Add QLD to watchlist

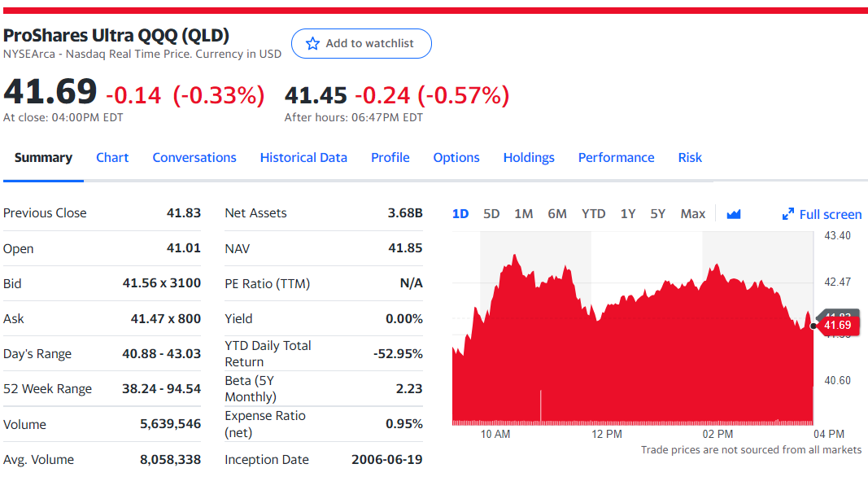[x=361, y=44]
